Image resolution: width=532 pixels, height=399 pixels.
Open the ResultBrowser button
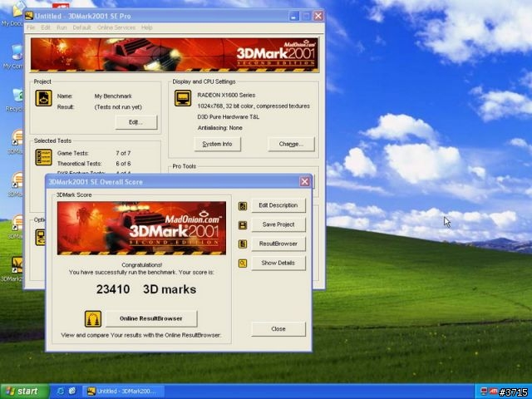pyautogui.click(x=278, y=244)
